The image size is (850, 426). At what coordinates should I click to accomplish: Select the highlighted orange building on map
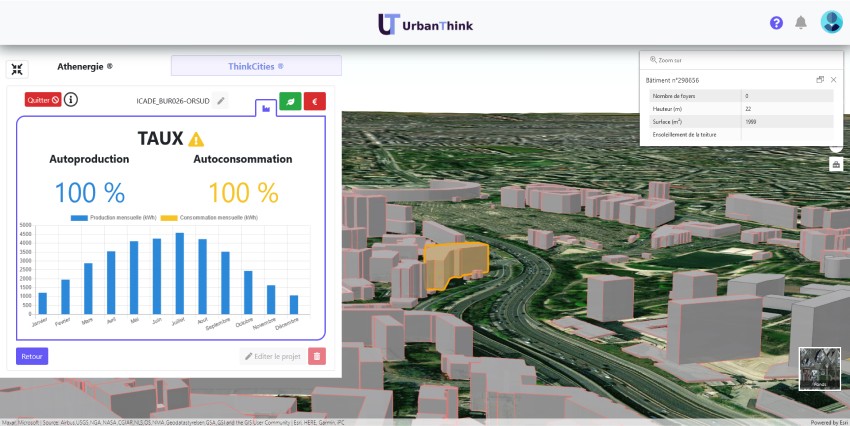456,264
